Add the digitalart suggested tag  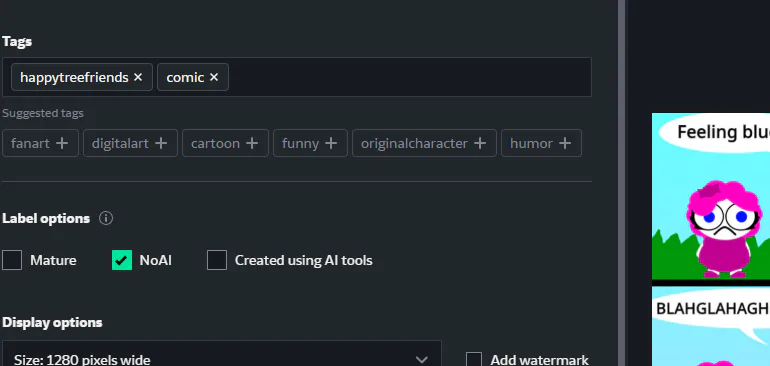(130, 143)
